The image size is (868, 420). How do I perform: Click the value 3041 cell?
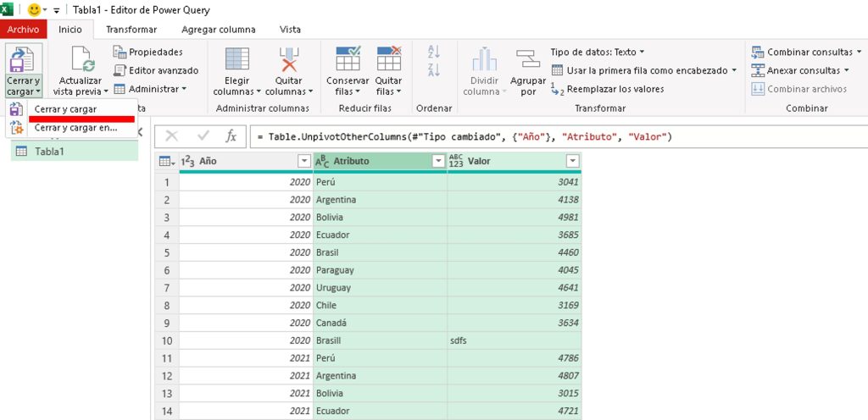(515, 182)
